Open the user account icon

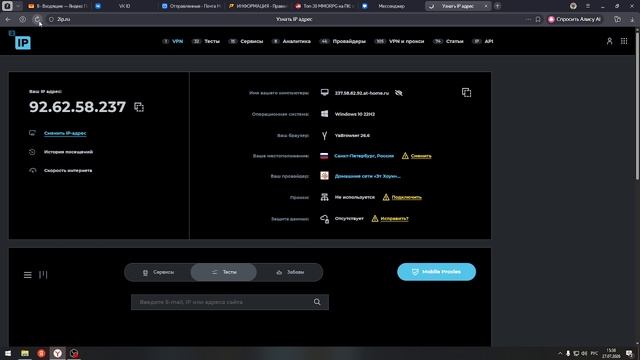tap(609, 41)
